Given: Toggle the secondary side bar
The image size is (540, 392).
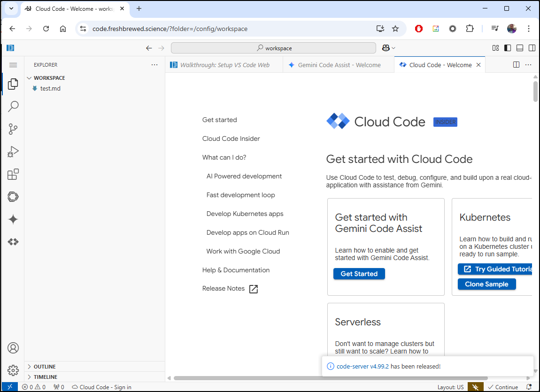Looking at the screenshot, I should pyautogui.click(x=532, y=48).
